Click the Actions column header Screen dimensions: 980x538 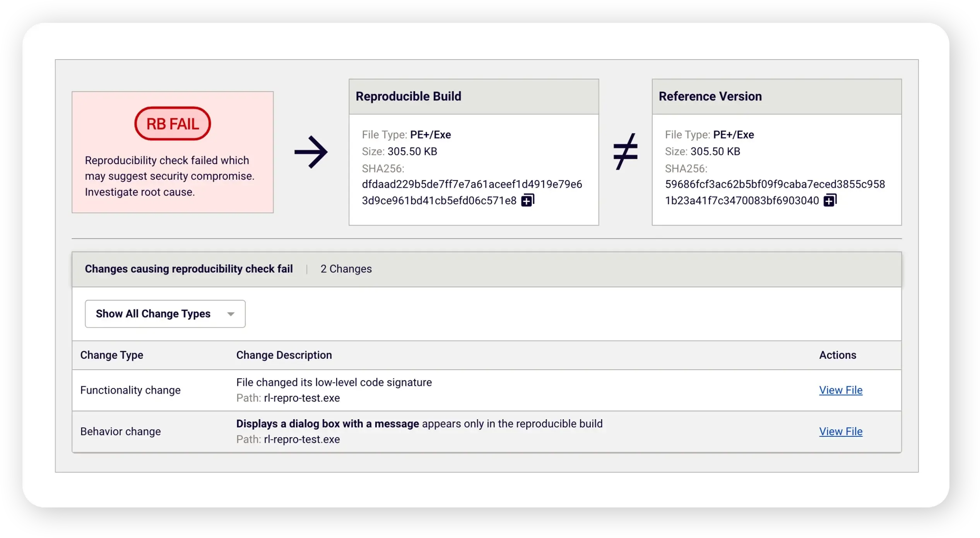click(838, 355)
